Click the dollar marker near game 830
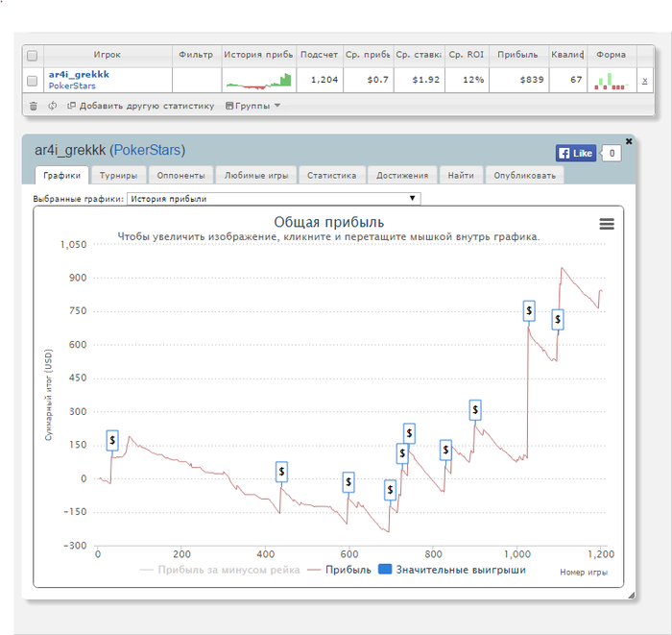The width and height of the screenshot is (672, 635). coord(445,450)
